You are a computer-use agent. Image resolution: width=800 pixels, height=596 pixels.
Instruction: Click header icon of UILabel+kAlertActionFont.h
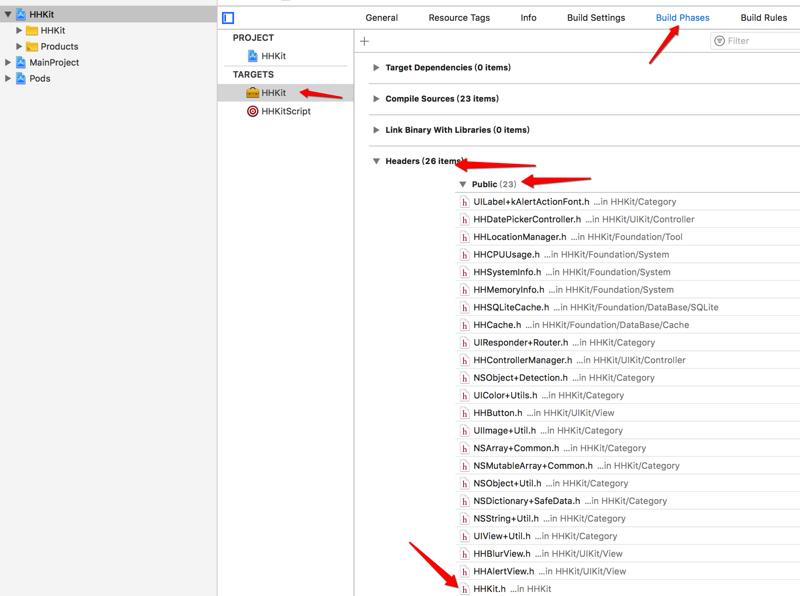click(464, 202)
